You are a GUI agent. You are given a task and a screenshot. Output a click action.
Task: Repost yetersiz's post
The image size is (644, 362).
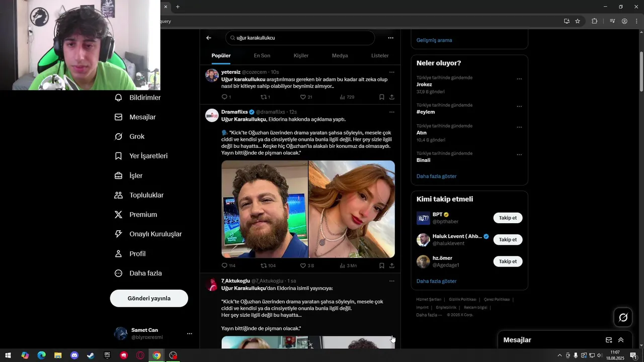tap(265, 97)
